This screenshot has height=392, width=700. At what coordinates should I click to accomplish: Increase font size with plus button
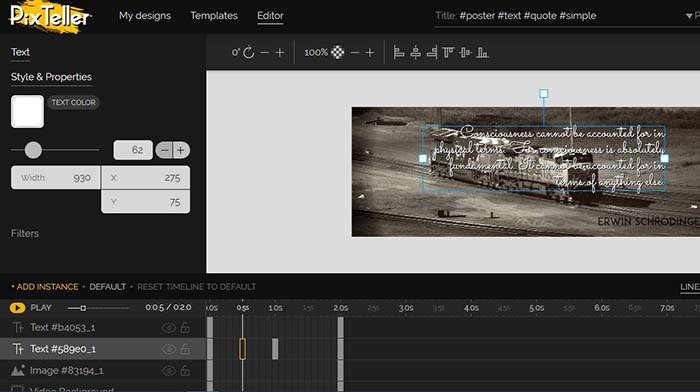[x=181, y=150]
